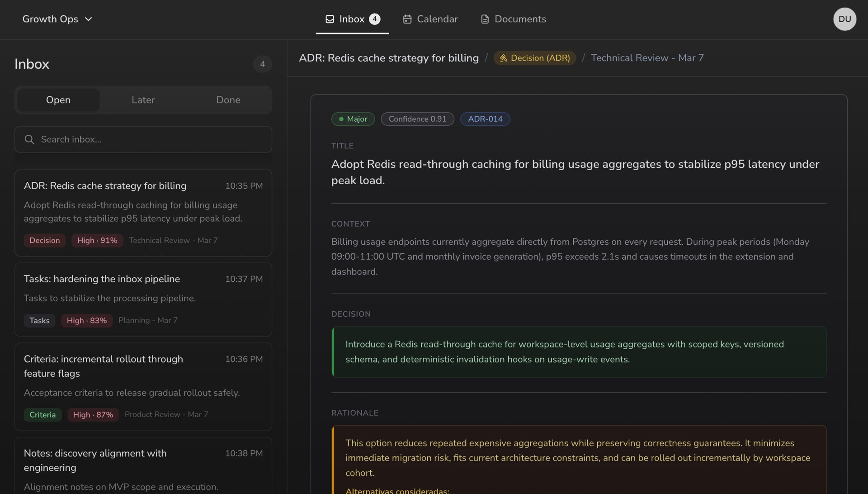Click the ADR-014 identifier pill
This screenshot has width=868, height=494.
pyautogui.click(x=485, y=119)
